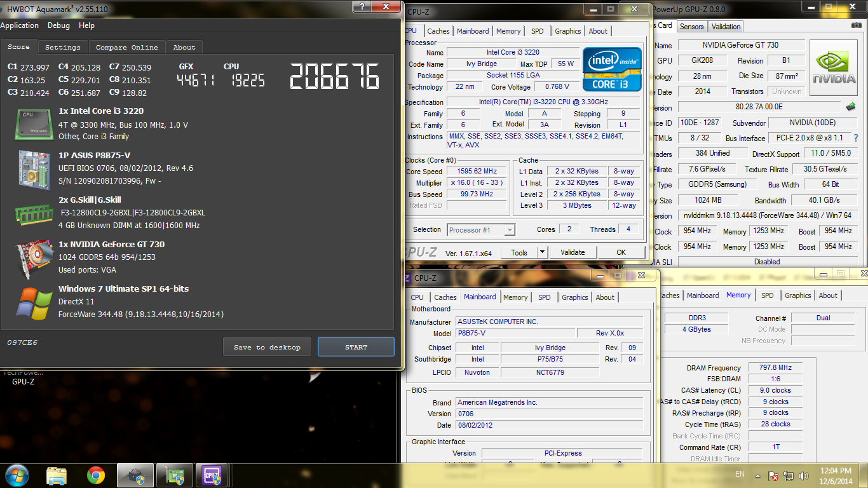Open the GPU-Z desktop shortcut

(23, 377)
